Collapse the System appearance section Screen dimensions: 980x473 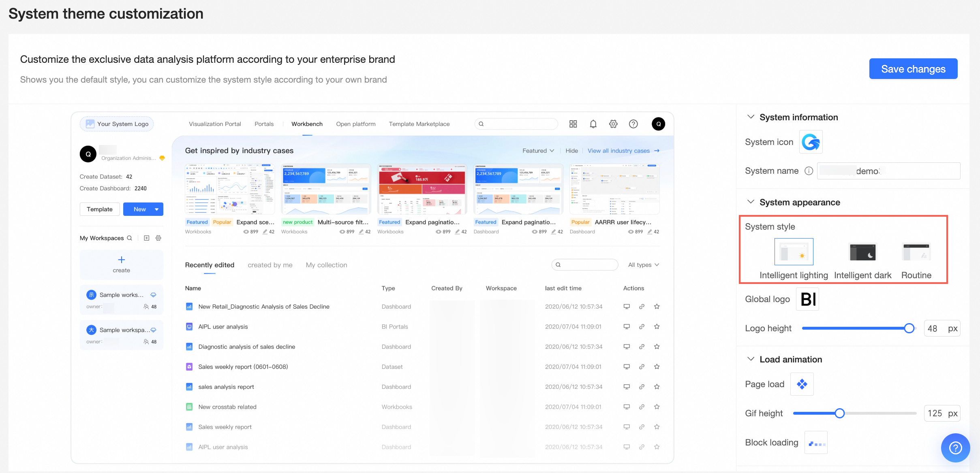pyautogui.click(x=751, y=202)
